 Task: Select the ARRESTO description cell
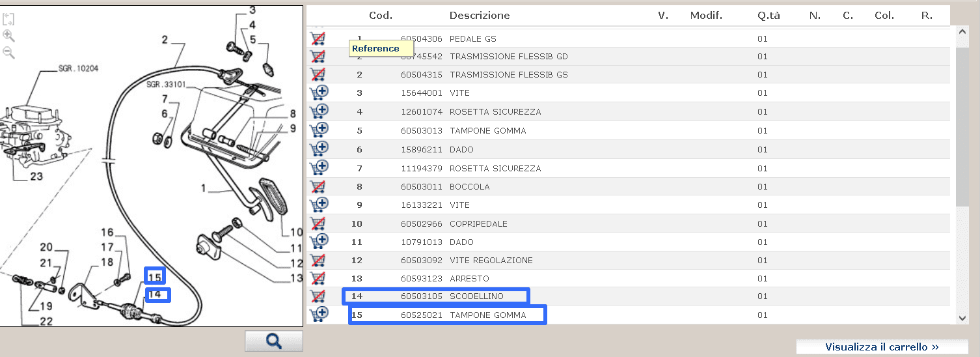[x=469, y=278]
